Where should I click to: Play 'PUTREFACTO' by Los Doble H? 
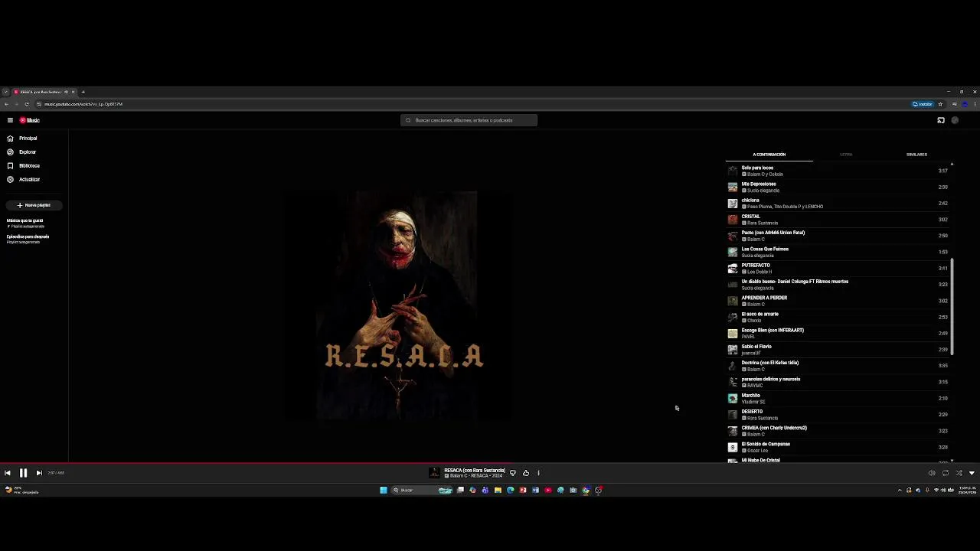tap(839, 269)
